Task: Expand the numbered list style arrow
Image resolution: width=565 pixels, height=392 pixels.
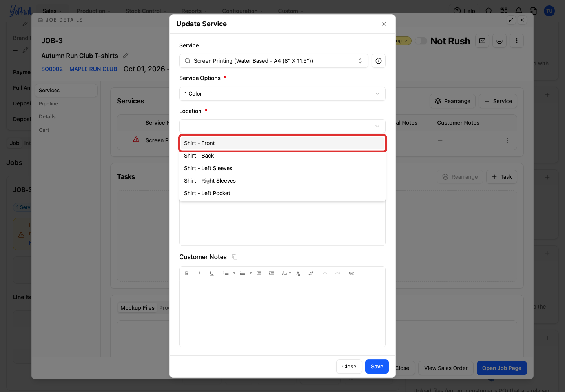Action: tap(234, 273)
